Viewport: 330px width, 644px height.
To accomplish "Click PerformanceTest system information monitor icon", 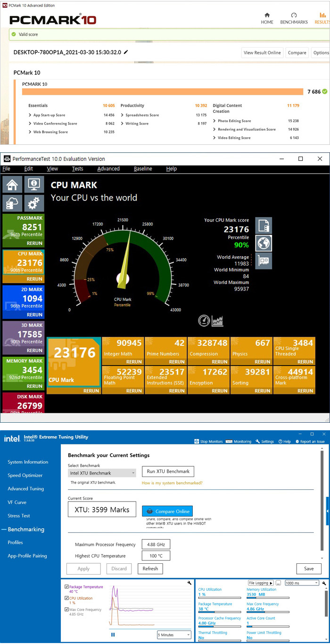I will 33,185.
